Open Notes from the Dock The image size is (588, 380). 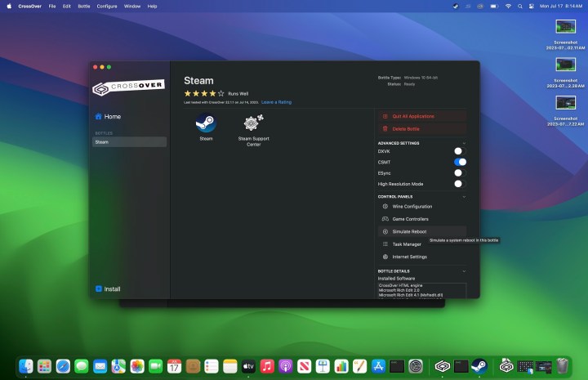(229, 366)
